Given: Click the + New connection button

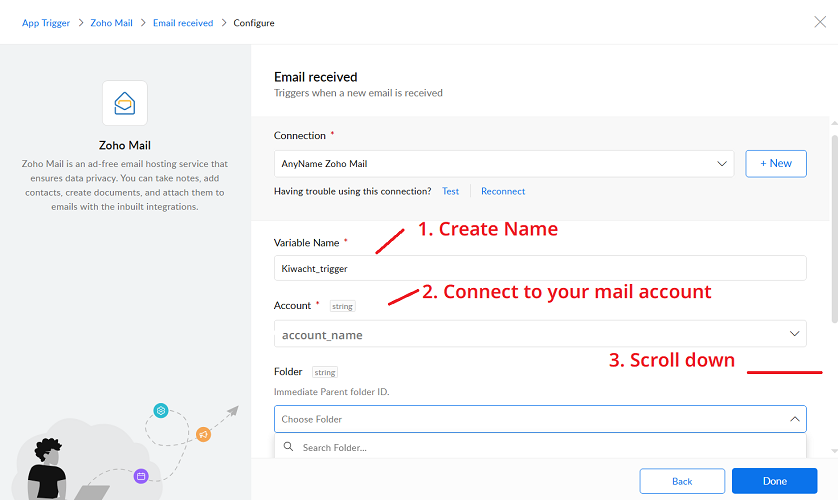Looking at the screenshot, I should [776, 163].
